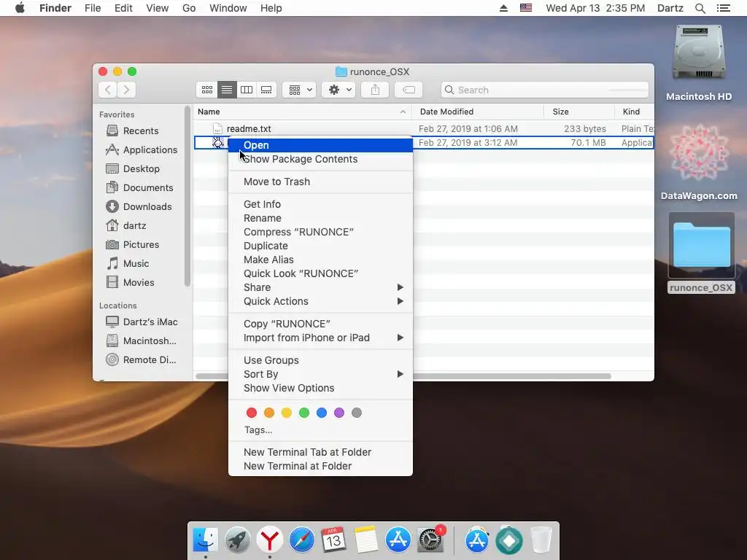Choose Copy "RUNONCE"
The height and width of the screenshot is (560, 747).
click(321, 324)
